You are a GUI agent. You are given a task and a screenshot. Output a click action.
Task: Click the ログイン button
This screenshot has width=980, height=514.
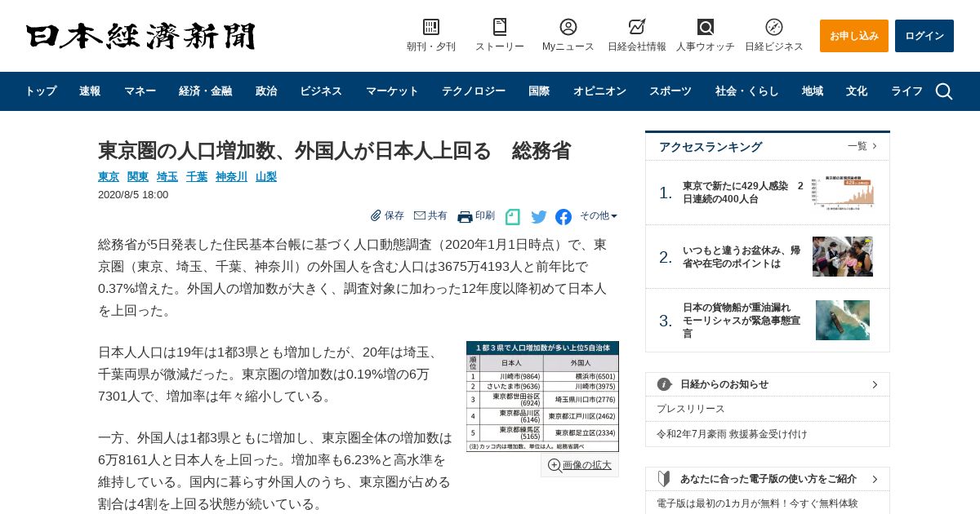924,36
